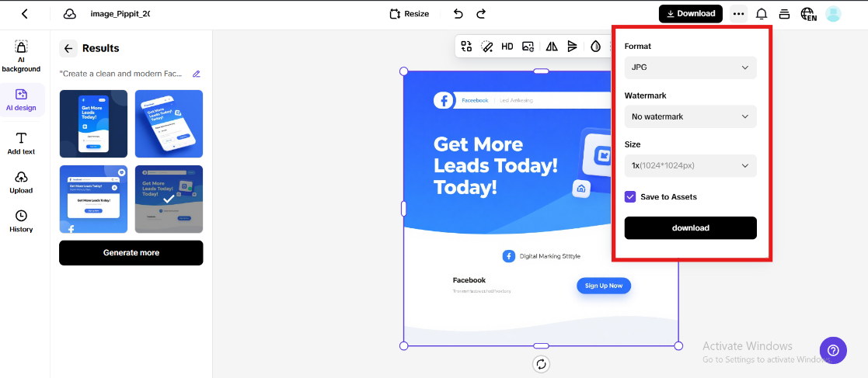Undo the last action
The height and width of the screenshot is (378, 868).
(458, 14)
